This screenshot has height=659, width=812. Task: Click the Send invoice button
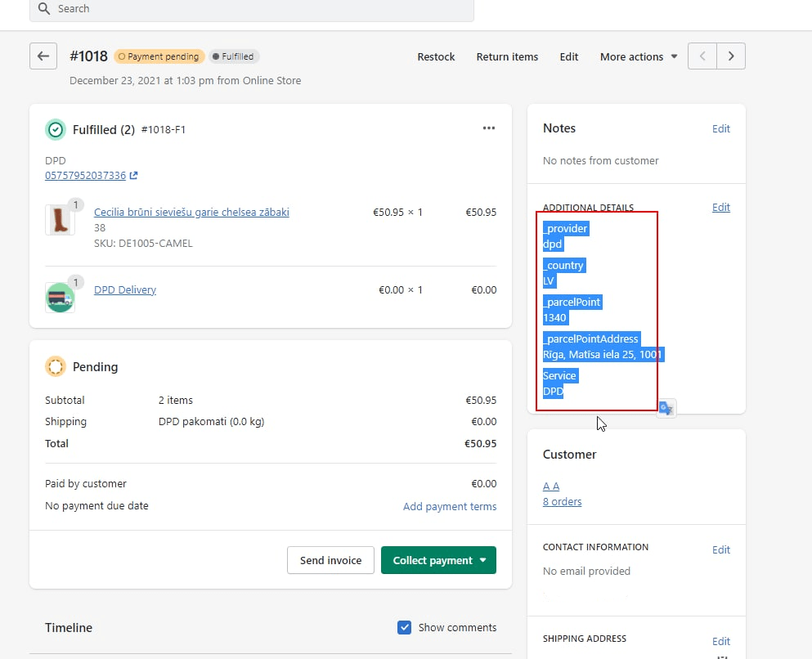330,560
